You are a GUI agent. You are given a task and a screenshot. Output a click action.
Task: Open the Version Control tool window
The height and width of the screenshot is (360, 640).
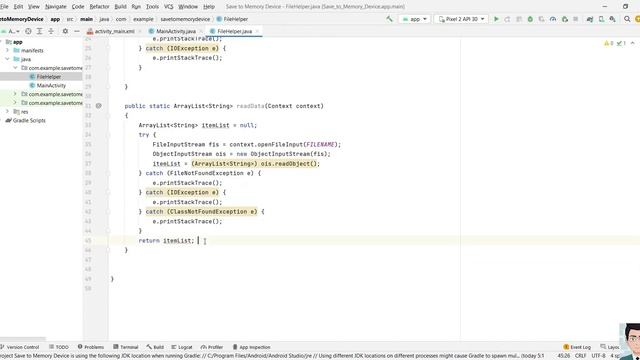[20, 347]
